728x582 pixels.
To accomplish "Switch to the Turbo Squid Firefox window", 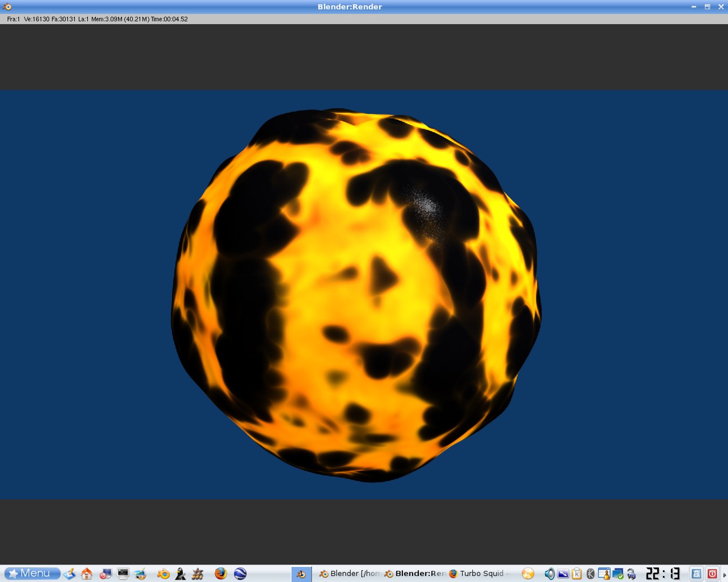I will tap(480, 573).
